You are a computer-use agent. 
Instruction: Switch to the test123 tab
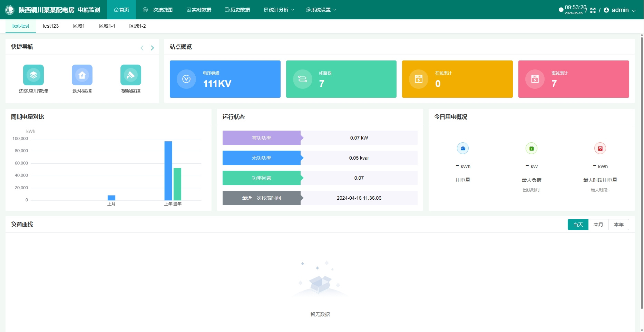click(x=51, y=26)
